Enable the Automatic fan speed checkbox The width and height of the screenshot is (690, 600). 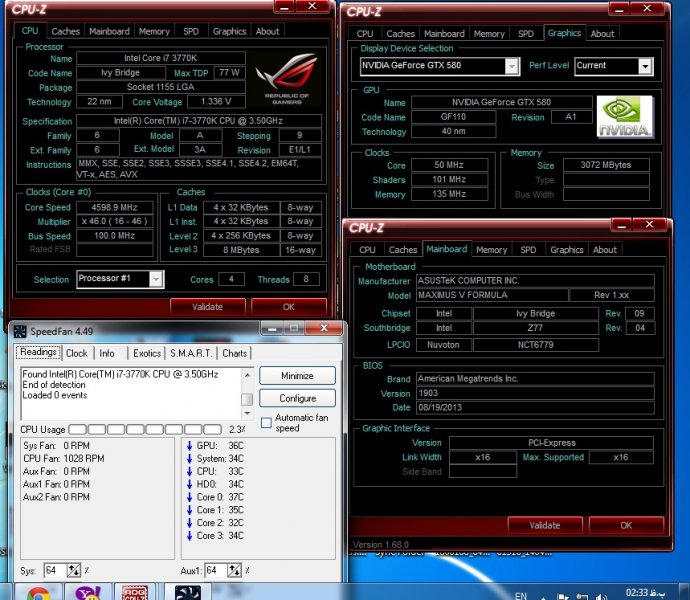click(x=266, y=423)
